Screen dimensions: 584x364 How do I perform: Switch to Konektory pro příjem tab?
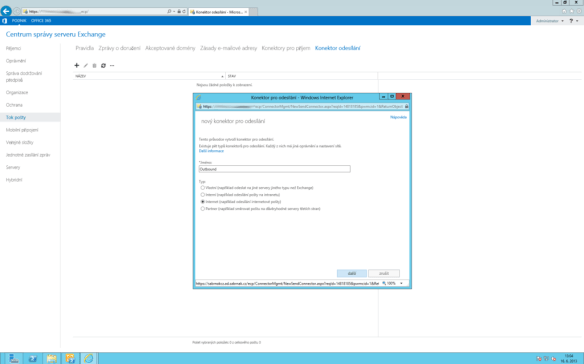(x=286, y=48)
